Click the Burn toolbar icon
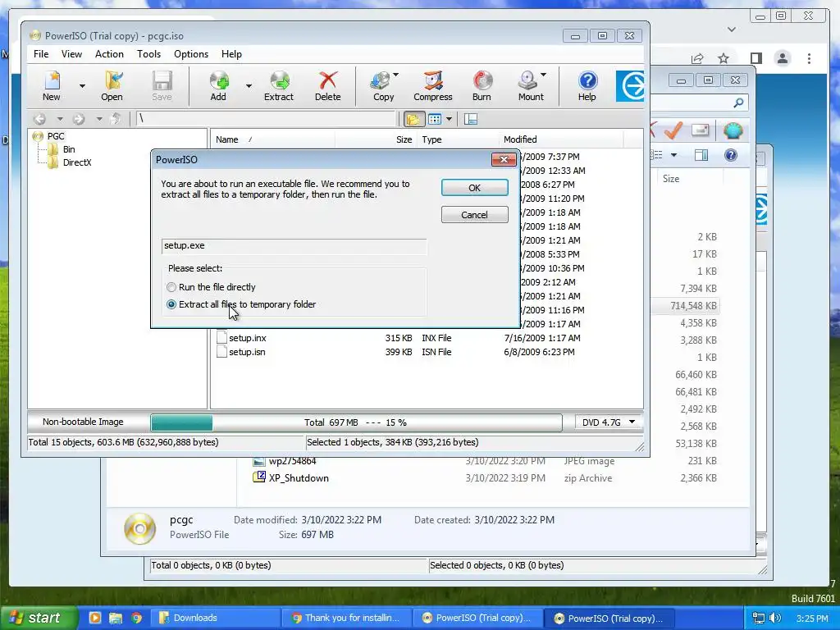 pyautogui.click(x=482, y=85)
